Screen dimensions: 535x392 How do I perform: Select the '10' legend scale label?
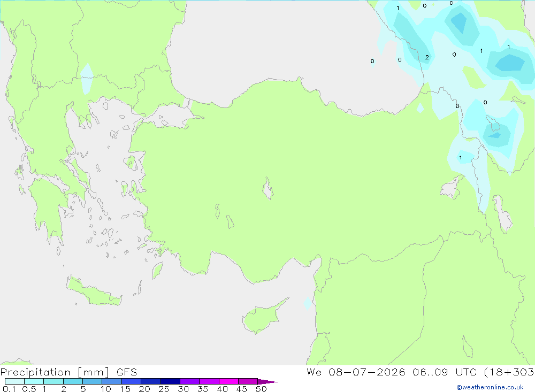click(106, 389)
